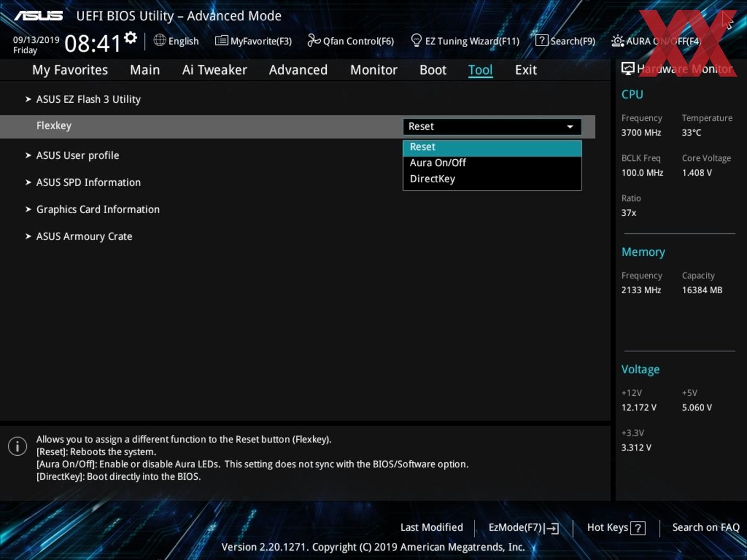Viewport: 747px width, 560px height.
Task: Click the BIOS version copyright text
Action: click(x=373, y=547)
